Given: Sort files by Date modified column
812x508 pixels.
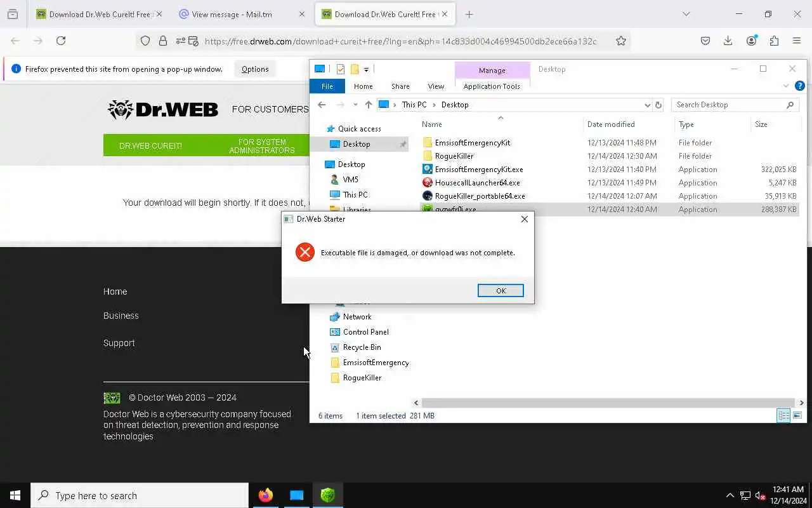Looking at the screenshot, I should pos(611,124).
